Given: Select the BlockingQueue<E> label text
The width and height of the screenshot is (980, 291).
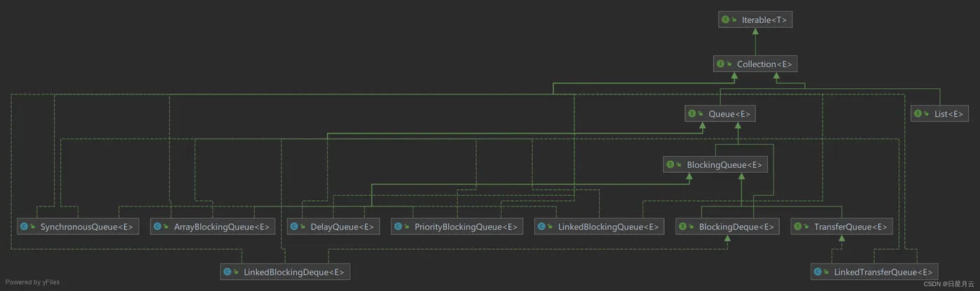Looking at the screenshot, I should 724,165.
